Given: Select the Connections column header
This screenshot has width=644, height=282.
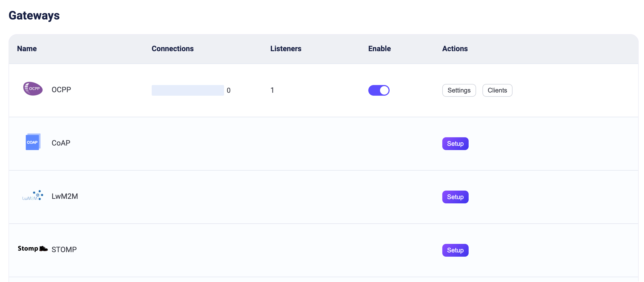Looking at the screenshot, I should [172, 49].
